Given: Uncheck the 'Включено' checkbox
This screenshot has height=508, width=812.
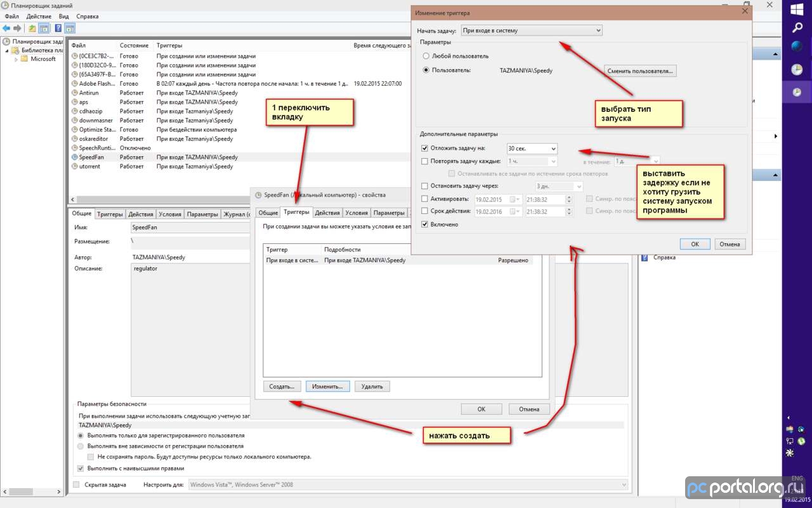Looking at the screenshot, I should click(x=425, y=224).
